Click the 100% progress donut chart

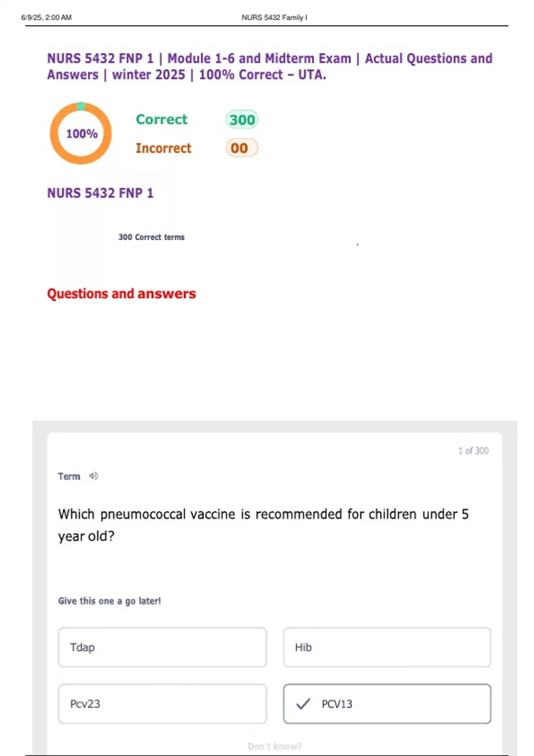(81, 133)
